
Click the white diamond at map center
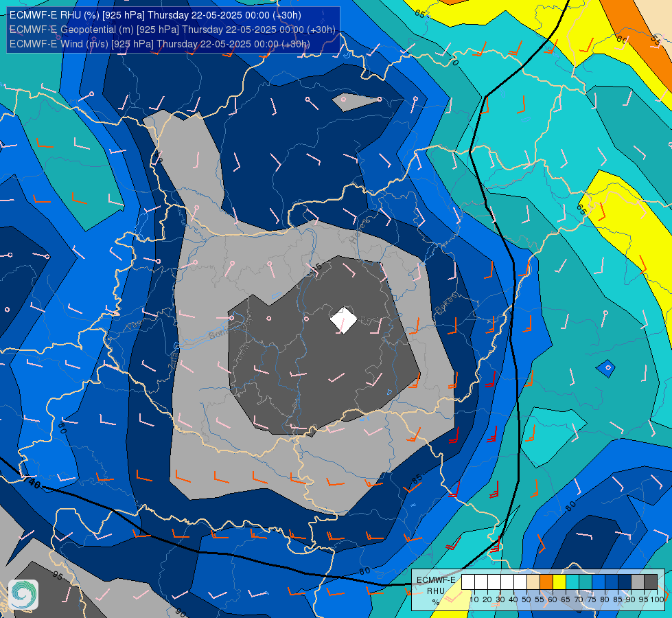[343, 320]
